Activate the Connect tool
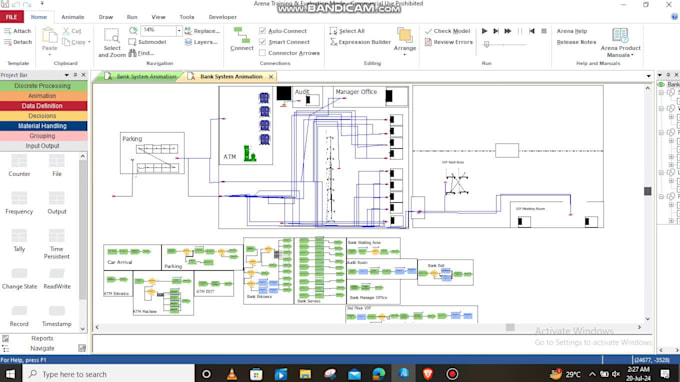 (x=242, y=39)
